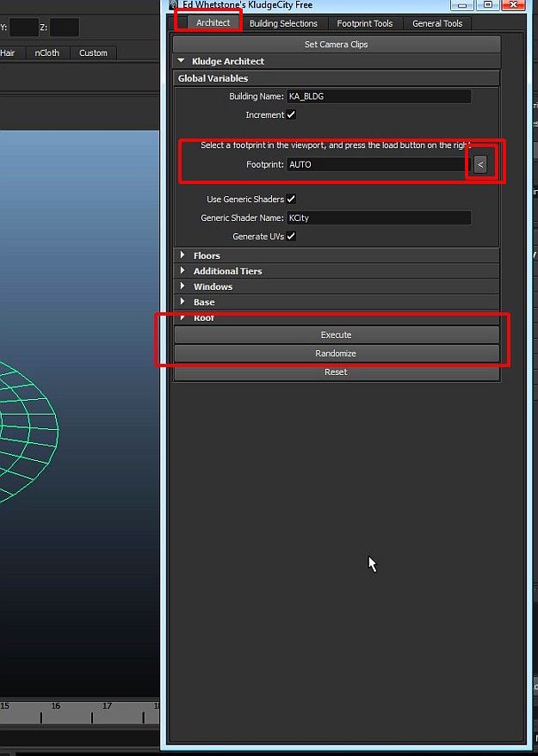Screen dimensions: 538x756
Task: Click the Set Camera Clips button
Action: point(337,45)
